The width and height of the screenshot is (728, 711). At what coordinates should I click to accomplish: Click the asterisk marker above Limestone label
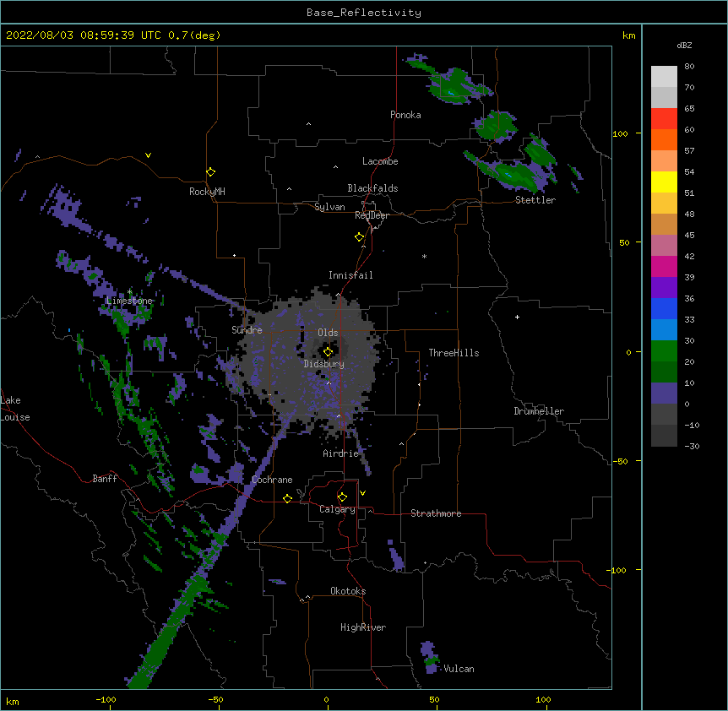pos(129,292)
